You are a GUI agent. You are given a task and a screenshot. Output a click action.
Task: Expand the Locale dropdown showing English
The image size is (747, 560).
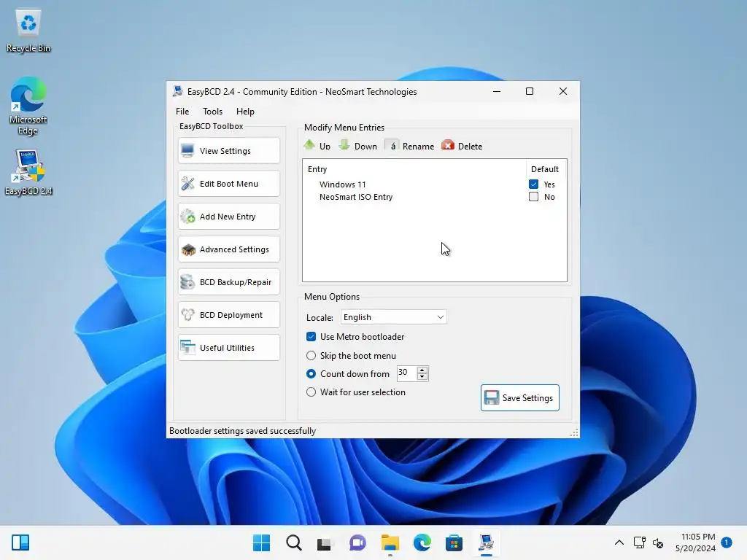point(393,317)
